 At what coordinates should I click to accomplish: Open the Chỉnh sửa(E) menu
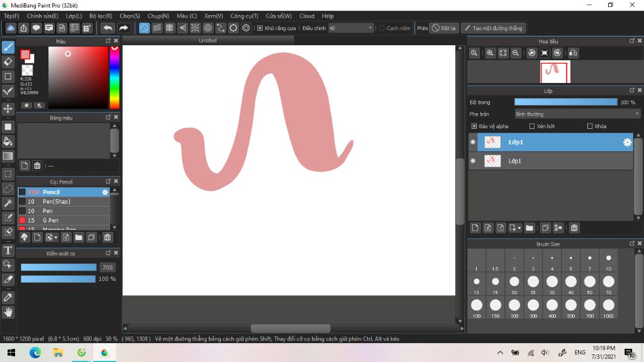[42, 16]
